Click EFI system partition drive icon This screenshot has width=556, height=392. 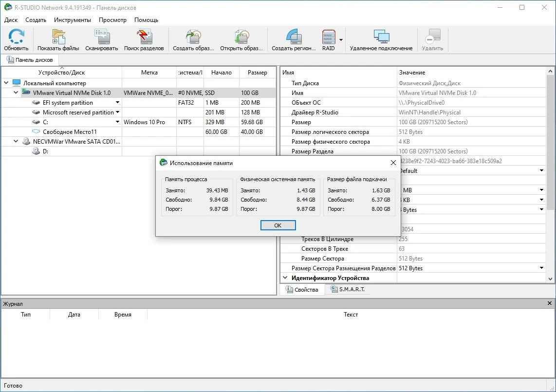pos(36,103)
